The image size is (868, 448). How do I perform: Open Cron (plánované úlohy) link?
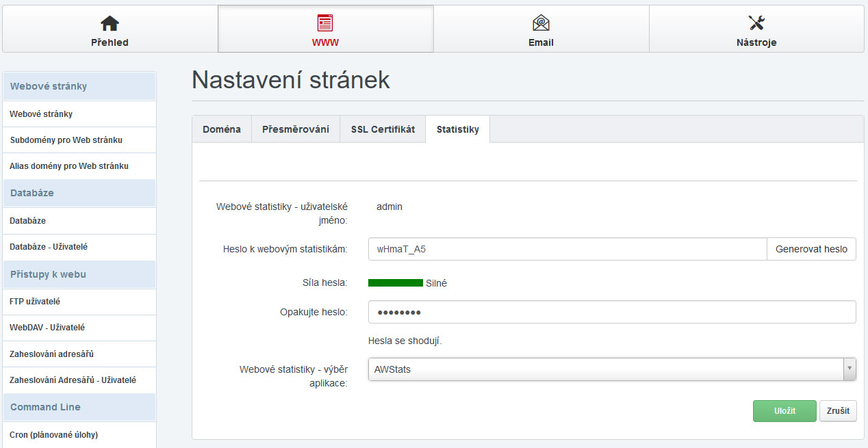click(x=54, y=435)
